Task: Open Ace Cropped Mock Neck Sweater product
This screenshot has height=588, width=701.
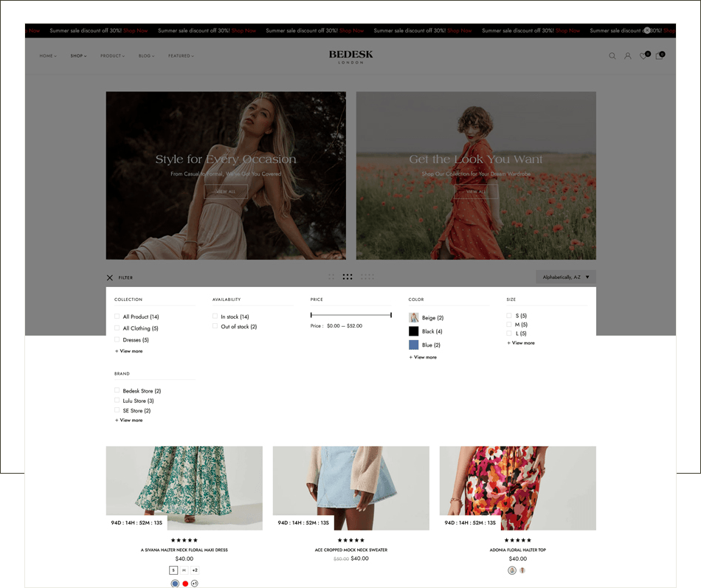Action: point(351,550)
